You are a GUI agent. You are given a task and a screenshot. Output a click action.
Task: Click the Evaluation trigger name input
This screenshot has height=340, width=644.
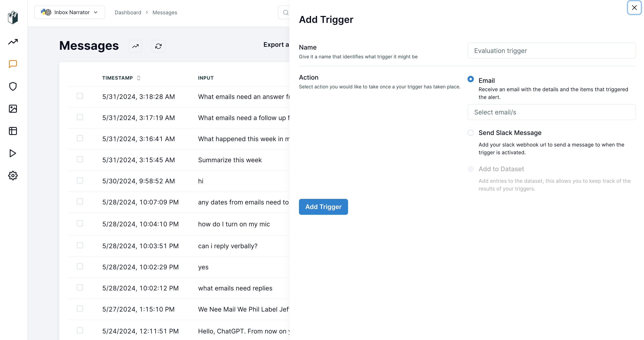pyautogui.click(x=551, y=51)
